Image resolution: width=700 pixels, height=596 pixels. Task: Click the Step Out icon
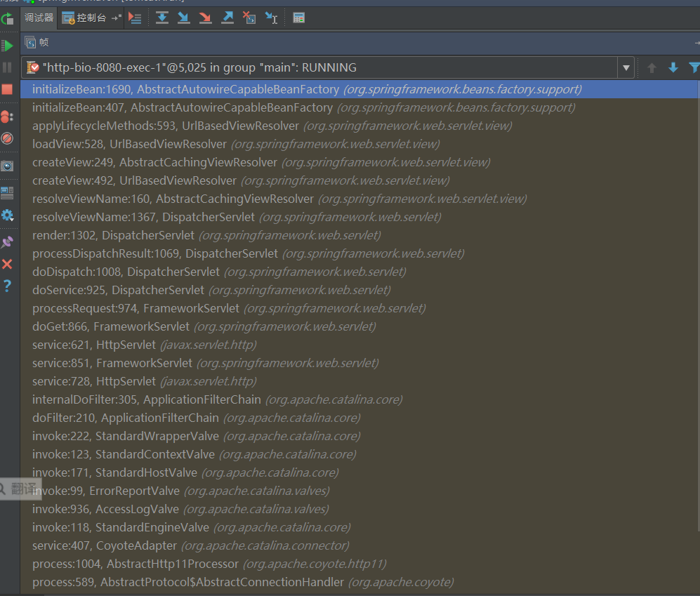coord(227,18)
